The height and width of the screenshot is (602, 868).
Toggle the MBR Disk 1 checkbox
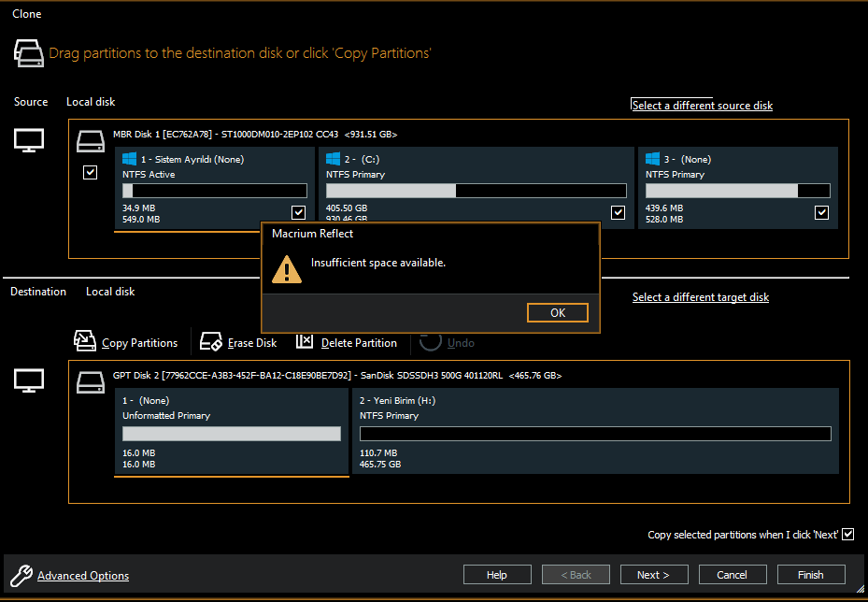click(x=91, y=172)
